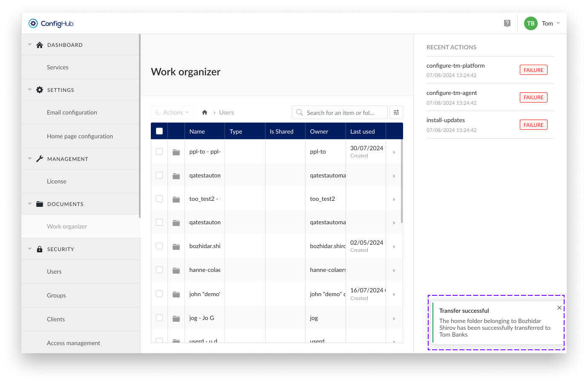Image resolution: width=588 pixels, height=383 pixels.
Task: Click the Settings gear icon in sidebar
Action: point(39,90)
